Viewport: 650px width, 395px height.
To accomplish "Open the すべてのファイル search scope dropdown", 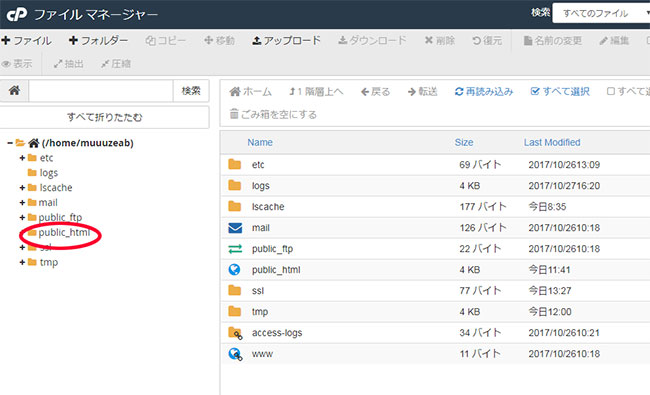I will click(601, 14).
